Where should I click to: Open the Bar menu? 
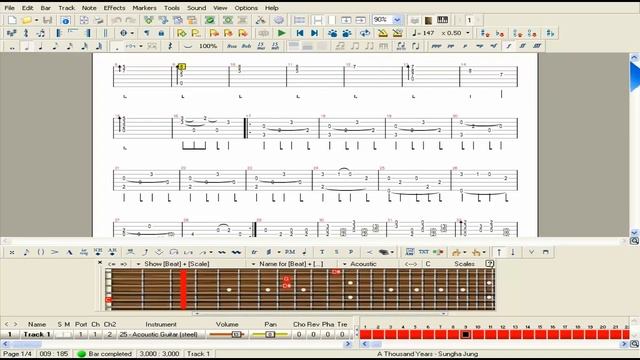(x=46, y=8)
